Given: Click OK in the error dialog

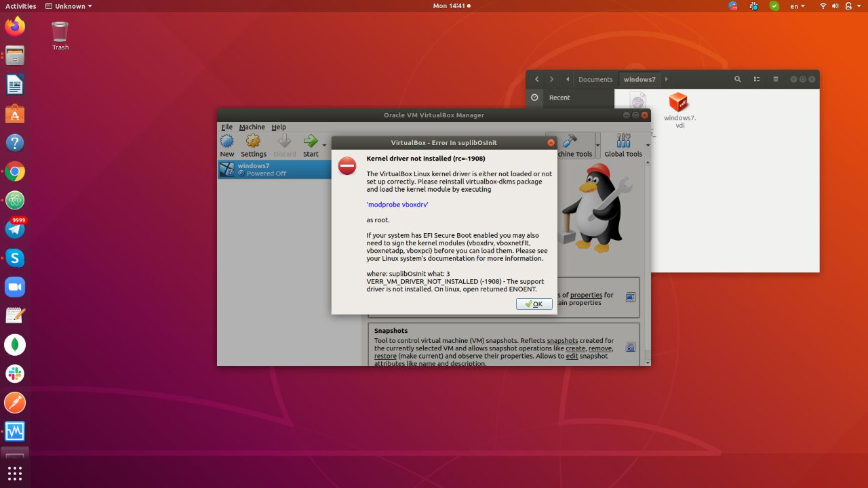Looking at the screenshot, I should coord(534,304).
